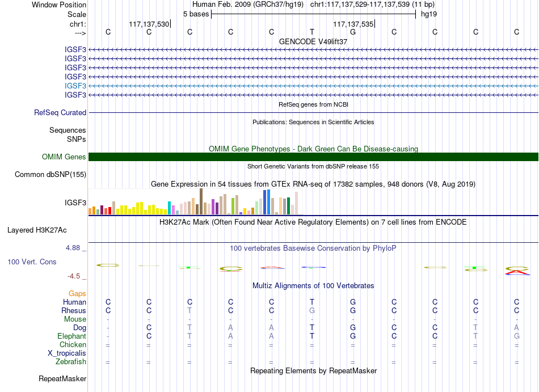The image size is (539, 392).
Task: Click the RepeatMasker track label
Action: (62, 378)
